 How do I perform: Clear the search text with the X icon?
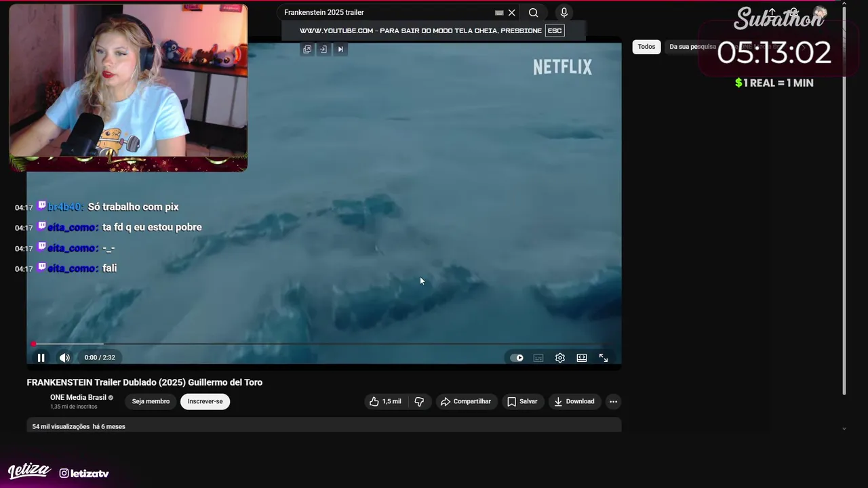pos(512,12)
